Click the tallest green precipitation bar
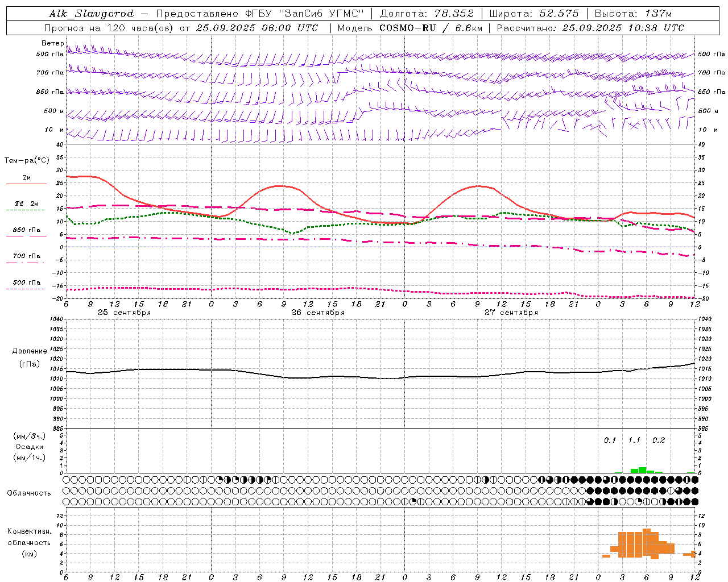This screenshot has width=728, height=582. [x=642, y=470]
